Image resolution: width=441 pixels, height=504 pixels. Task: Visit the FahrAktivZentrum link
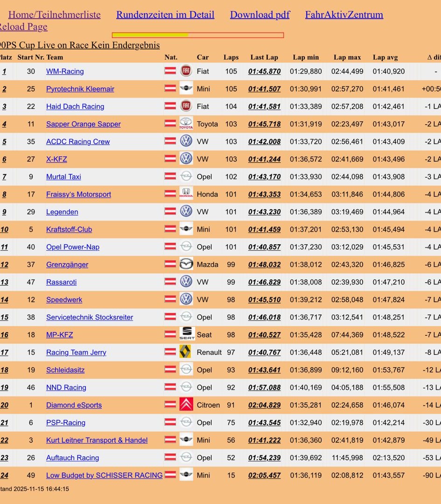(x=344, y=14)
